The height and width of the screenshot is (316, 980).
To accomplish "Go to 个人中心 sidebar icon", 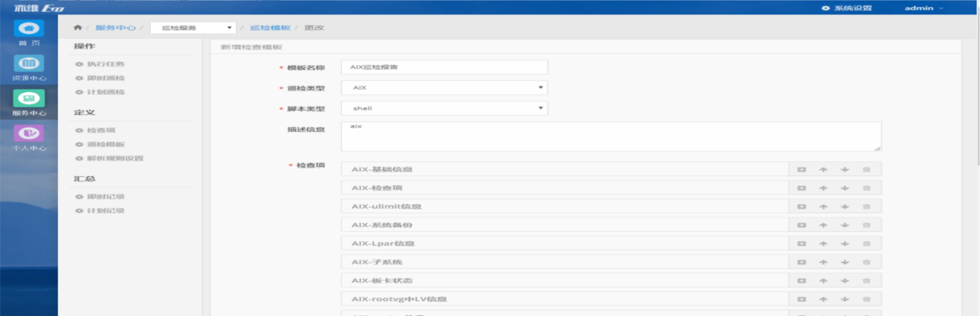I will point(29,138).
